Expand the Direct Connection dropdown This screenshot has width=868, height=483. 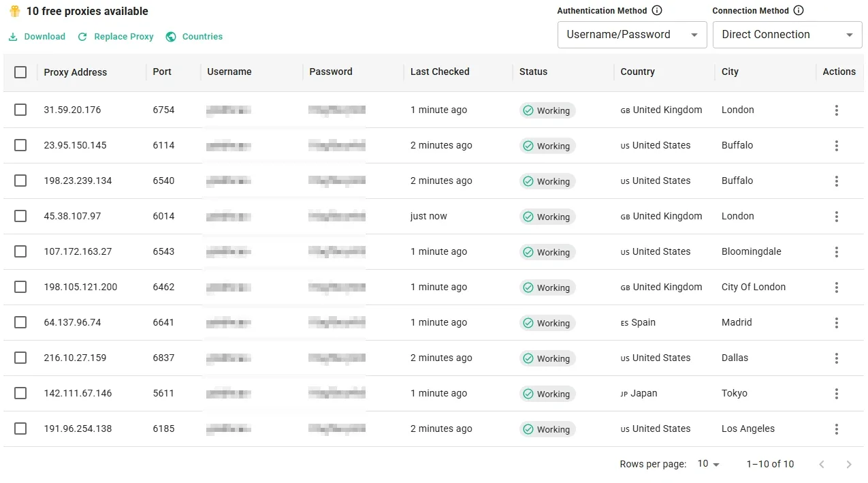pos(787,35)
